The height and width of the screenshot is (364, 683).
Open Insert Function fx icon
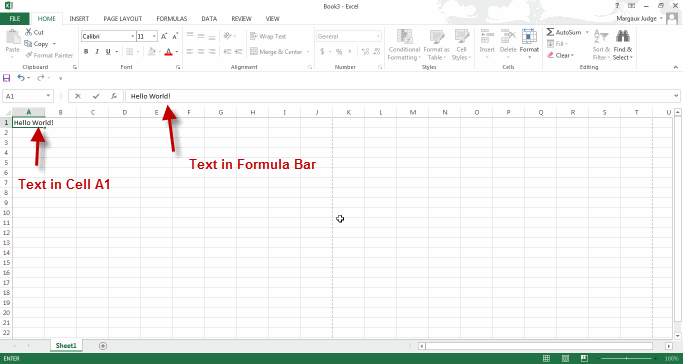114,96
